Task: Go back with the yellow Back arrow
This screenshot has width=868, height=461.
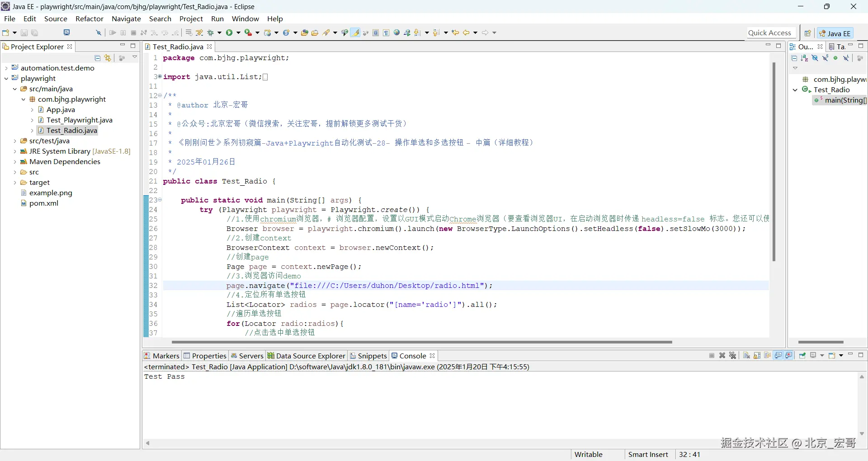Action: (466, 33)
